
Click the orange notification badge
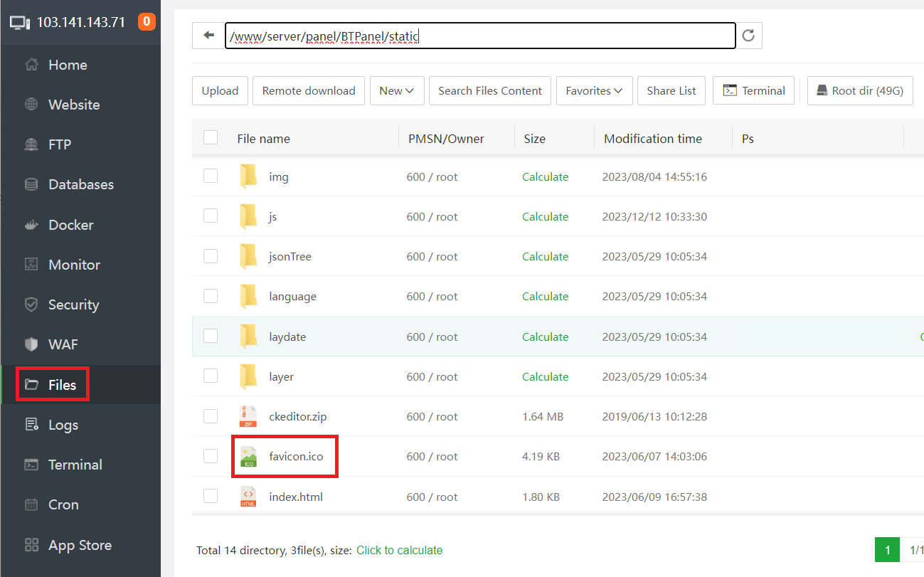tap(147, 22)
